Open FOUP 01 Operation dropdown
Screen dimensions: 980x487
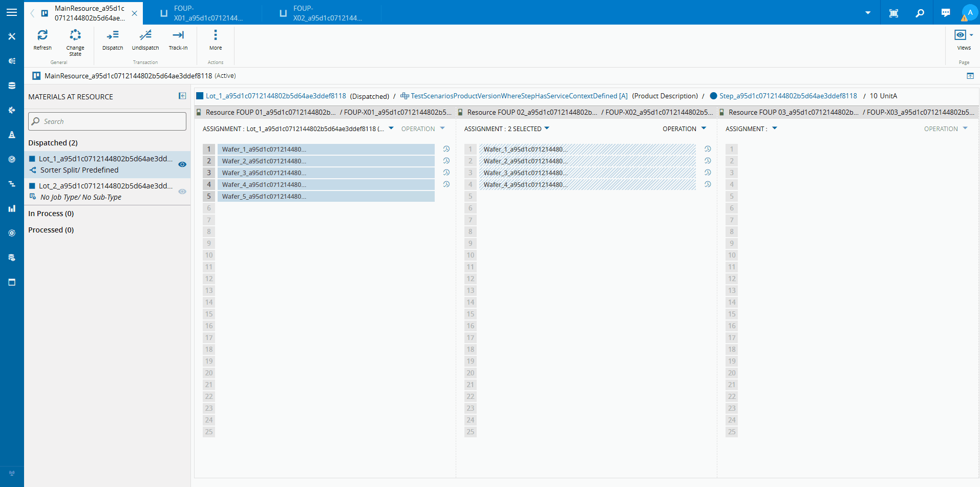442,129
